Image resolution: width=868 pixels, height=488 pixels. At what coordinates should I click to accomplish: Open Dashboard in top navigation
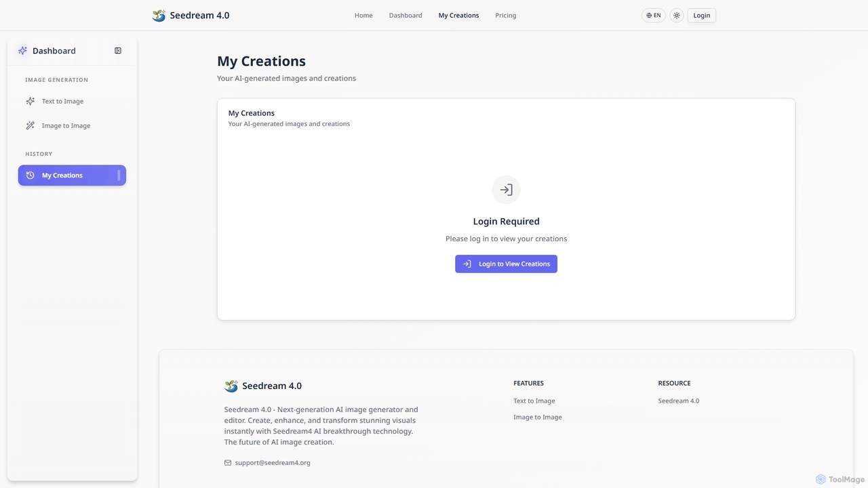click(x=406, y=15)
